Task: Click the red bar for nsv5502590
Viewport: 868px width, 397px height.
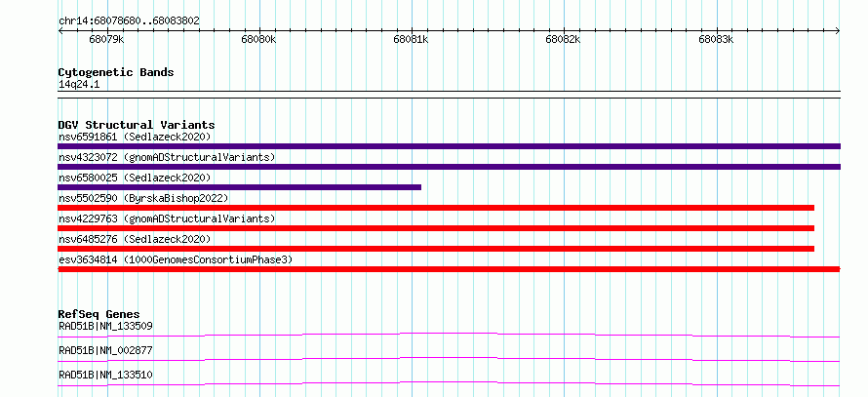Action: (x=436, y=208)
